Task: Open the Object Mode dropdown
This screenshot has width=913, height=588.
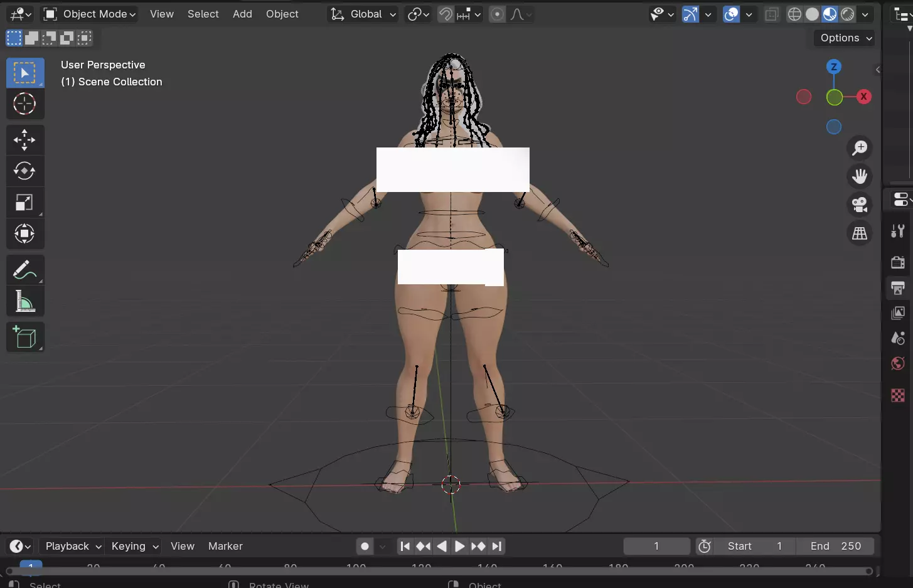Action: (x=89, y=14)
